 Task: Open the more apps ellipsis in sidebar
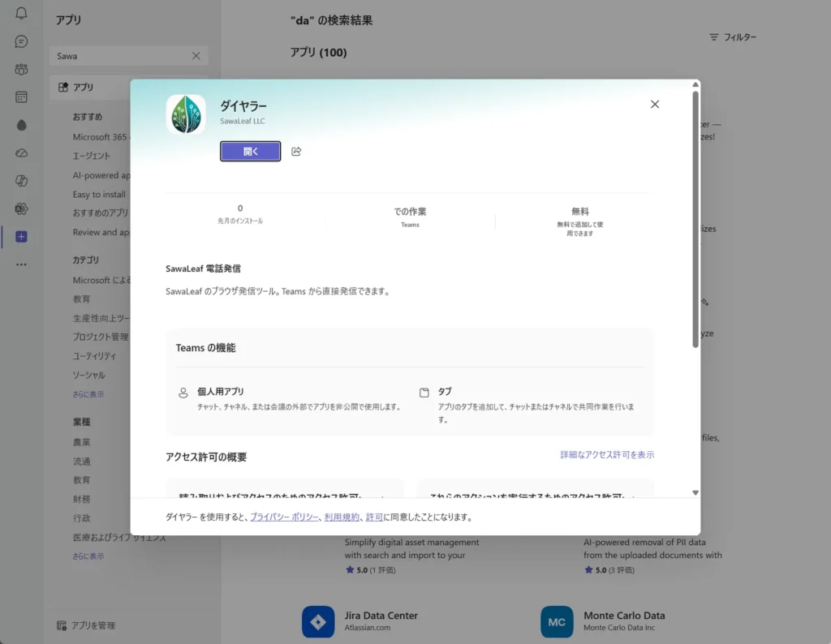(21, 264)
